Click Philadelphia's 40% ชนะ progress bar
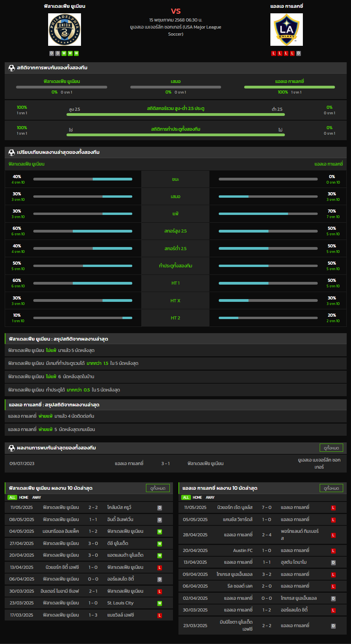The image size is (351, 644). pyautogui.click(x=83, y=179)
